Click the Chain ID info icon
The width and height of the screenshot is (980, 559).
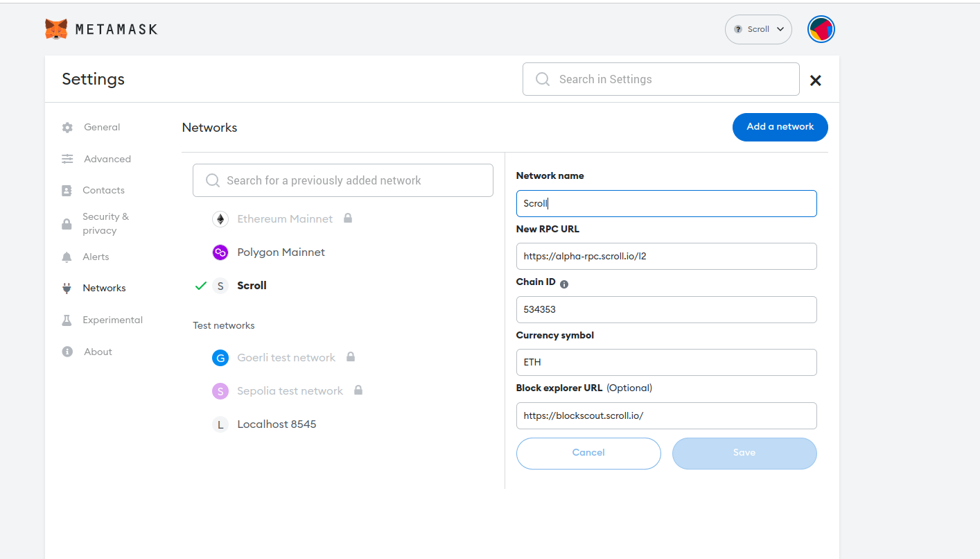[564, 284]
